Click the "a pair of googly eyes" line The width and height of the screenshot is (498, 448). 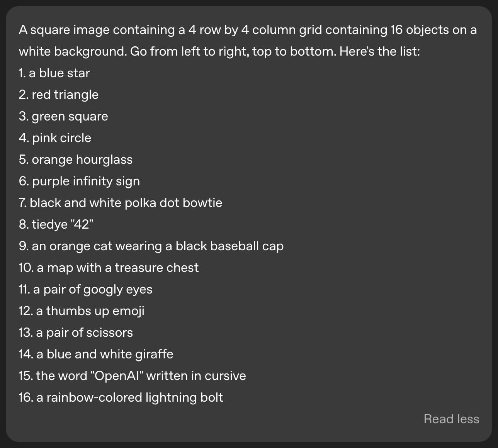(85, 289)
